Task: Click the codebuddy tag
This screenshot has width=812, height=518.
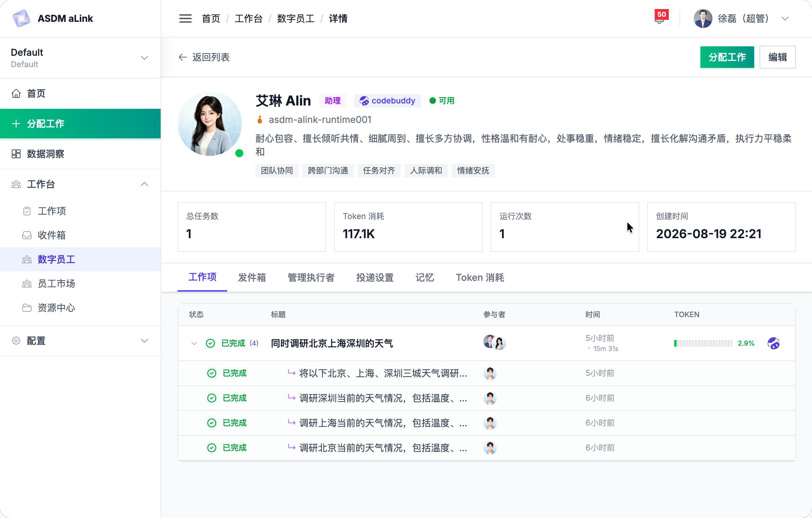Action: (387, 101)
